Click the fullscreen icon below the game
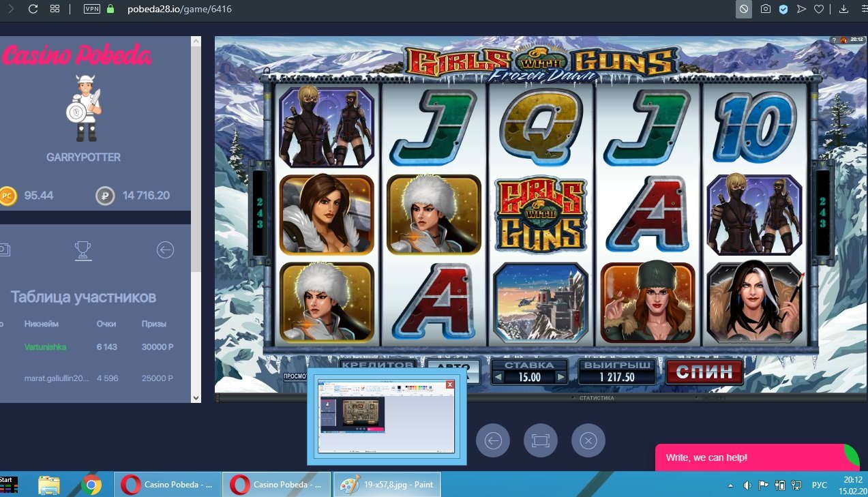868x497 pixels. [x=540, y=441]
